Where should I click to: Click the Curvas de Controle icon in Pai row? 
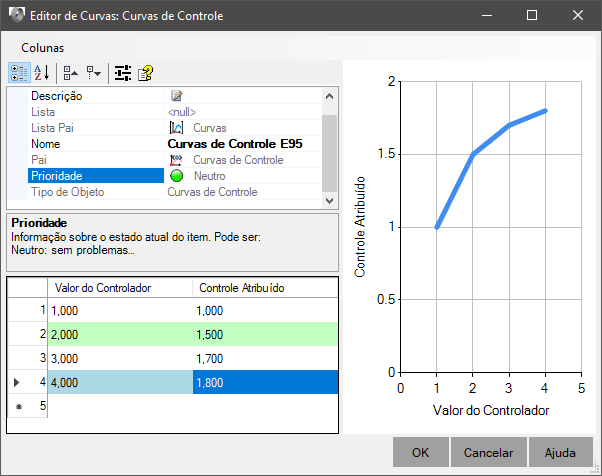[177, 160]
